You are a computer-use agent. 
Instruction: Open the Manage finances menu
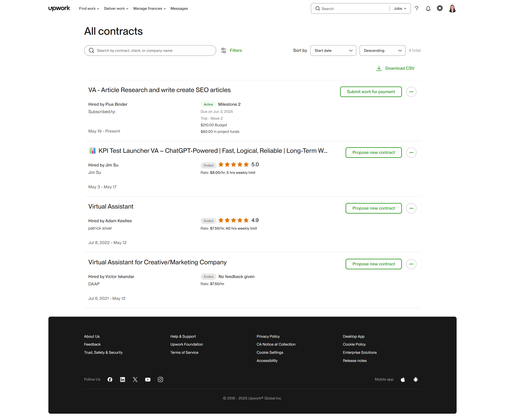[x=149, y=9]
